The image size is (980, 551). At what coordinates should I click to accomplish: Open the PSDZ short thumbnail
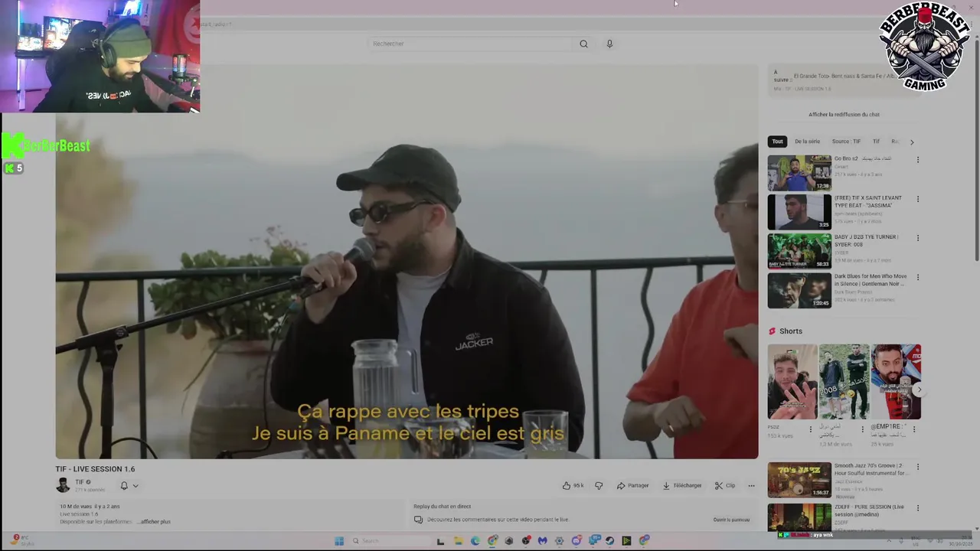coord(792,382)
